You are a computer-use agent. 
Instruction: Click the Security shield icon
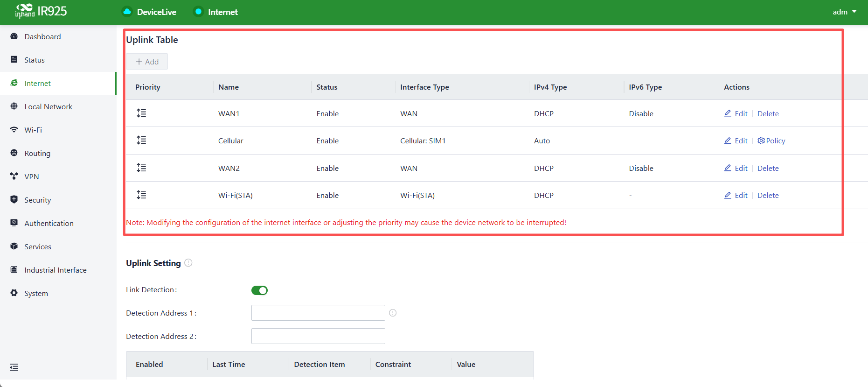click(14, 200)
